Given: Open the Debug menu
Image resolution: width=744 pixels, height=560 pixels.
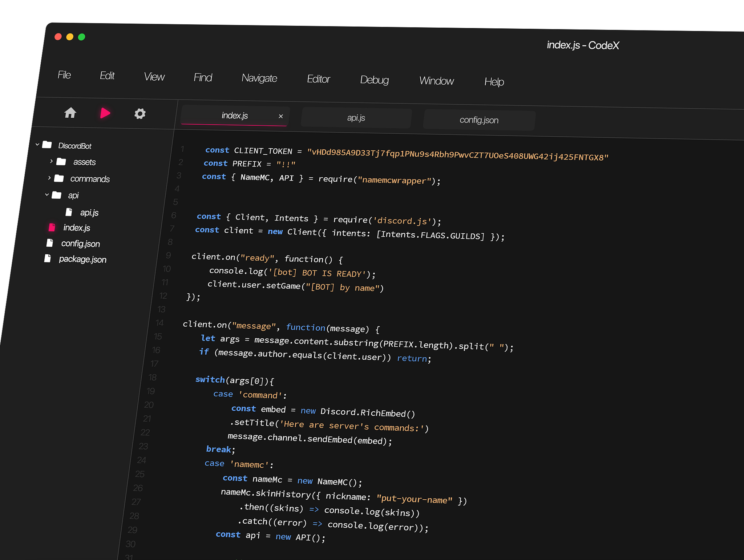Looking at the screenshot, I should click(374, 80).
